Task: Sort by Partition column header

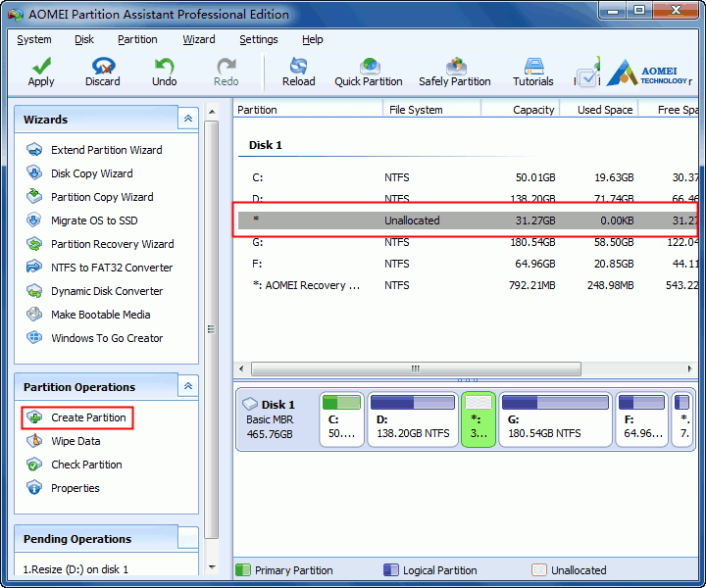Action: (x=309, y=110)
